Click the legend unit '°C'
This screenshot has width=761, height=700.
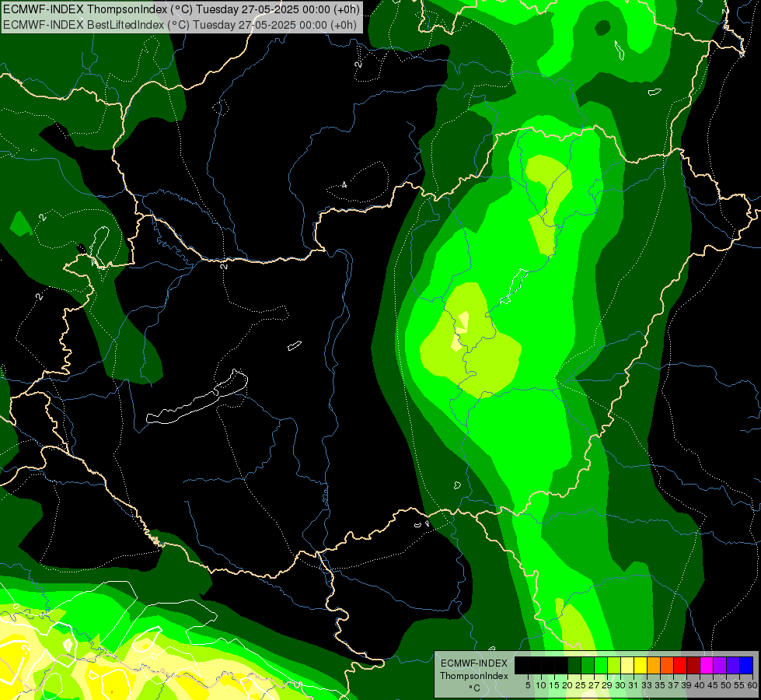(x=474, y=688)
